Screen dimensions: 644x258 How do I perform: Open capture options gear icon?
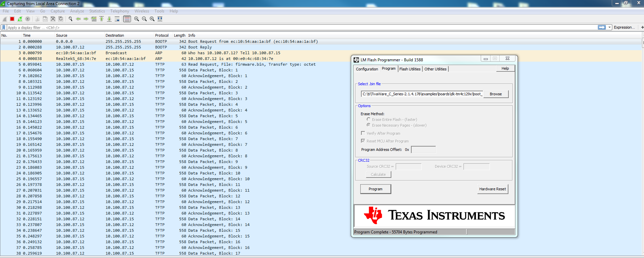click(x=28, y=19)
